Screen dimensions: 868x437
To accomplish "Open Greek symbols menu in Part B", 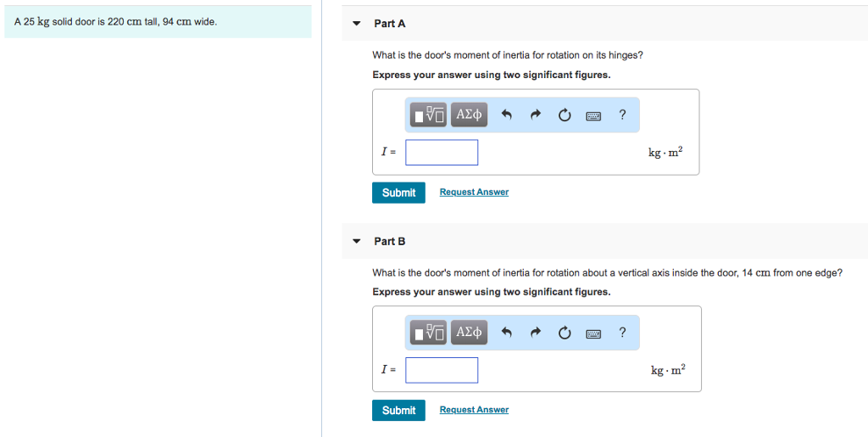I will [x=469, y=333].
